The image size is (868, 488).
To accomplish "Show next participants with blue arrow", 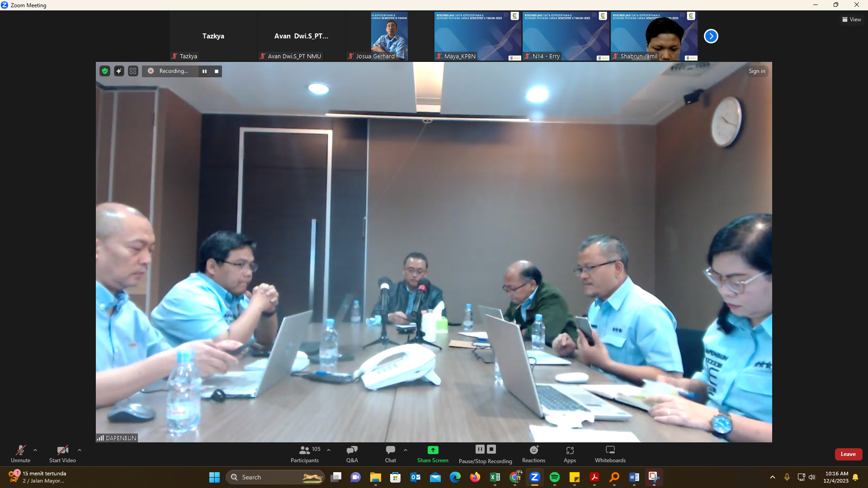I will [711, 36].
